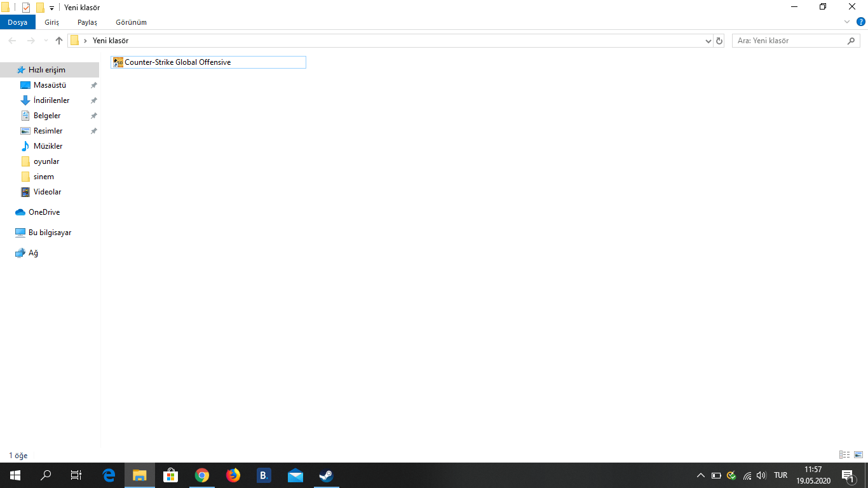Image resolution: width=868 pixels, height=488 pixels.
Task: Click Yeni klasör in the address bar
Action: tap(111, 41)
